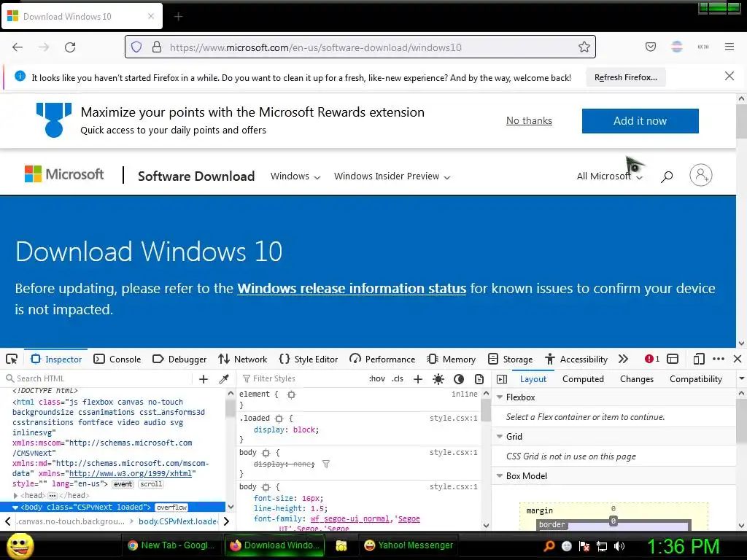Create a new node with the plus icon
This screenshot has height=560, width=747.
click(x=204, y=379)
